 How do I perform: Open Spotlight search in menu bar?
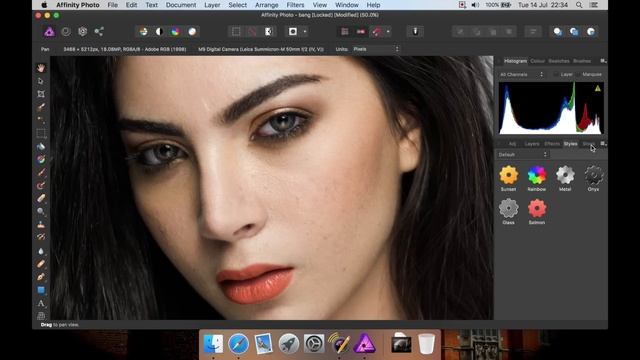579,5
